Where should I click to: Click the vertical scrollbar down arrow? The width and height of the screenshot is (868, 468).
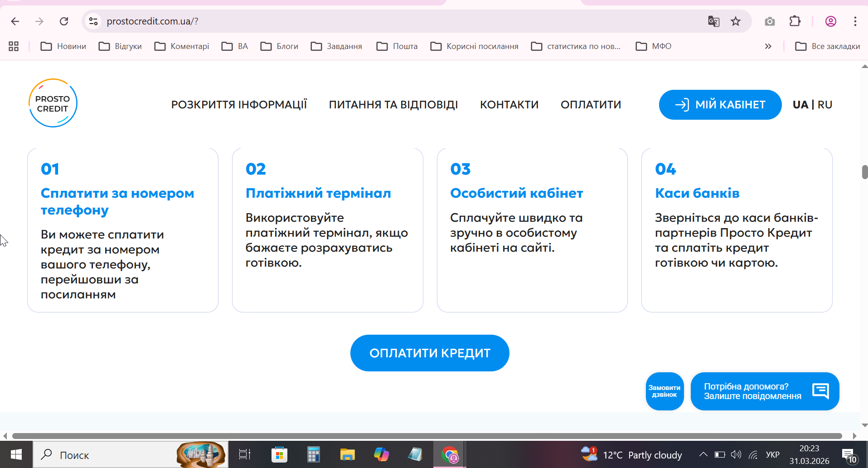(x=864, y=425)
